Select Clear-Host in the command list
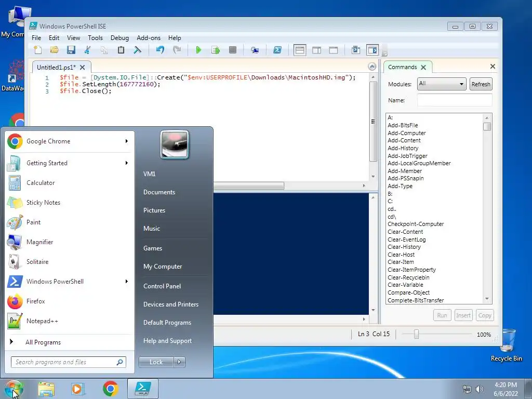This screenshot has height=399, width=532. coord(401,255)
